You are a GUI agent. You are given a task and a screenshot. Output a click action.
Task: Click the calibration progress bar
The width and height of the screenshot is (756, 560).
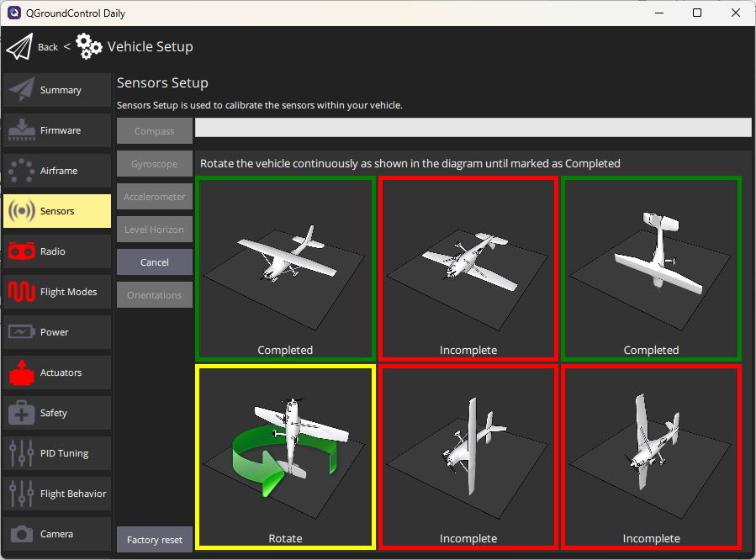coord(473,127)
